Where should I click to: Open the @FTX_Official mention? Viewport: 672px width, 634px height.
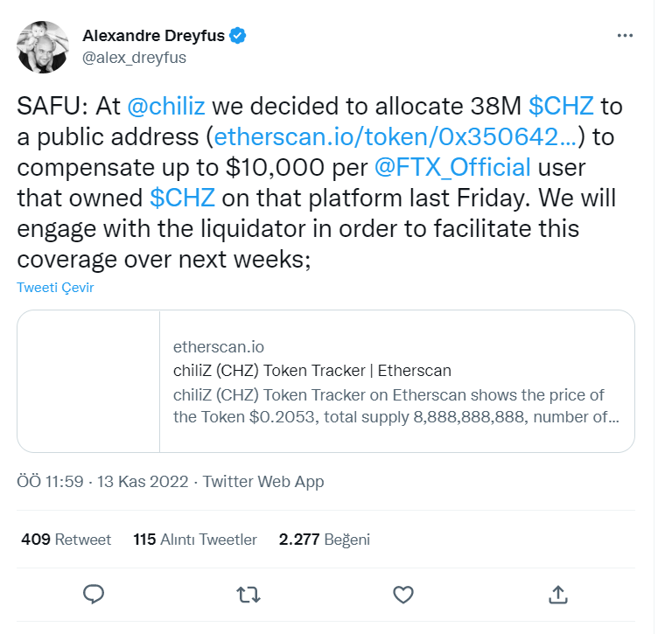[x=452, y=167]
